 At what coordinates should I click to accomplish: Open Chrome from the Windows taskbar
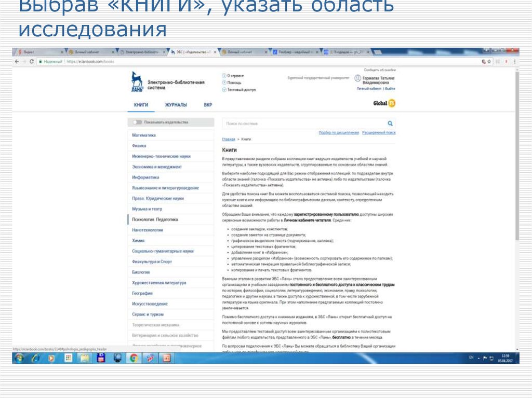coord(133,359)
